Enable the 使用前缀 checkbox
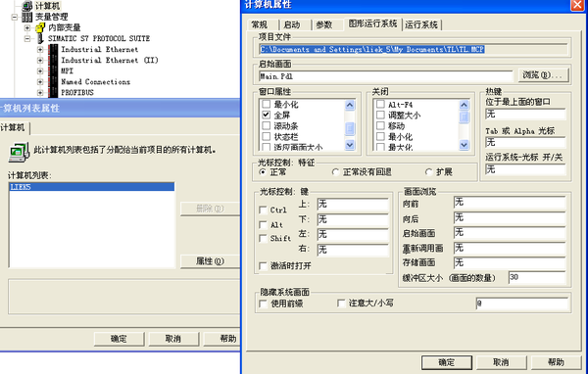588x374 pixels. point(263,304)
